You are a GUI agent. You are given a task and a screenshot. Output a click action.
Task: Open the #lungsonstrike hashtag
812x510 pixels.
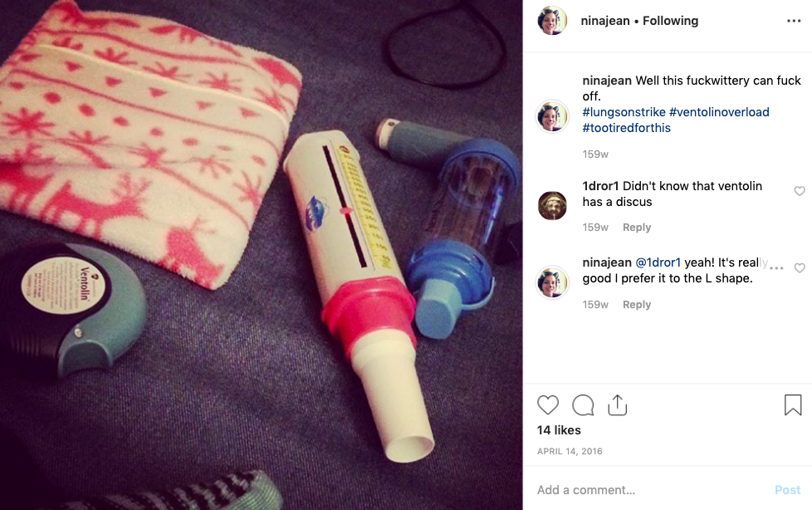[624, 112]
